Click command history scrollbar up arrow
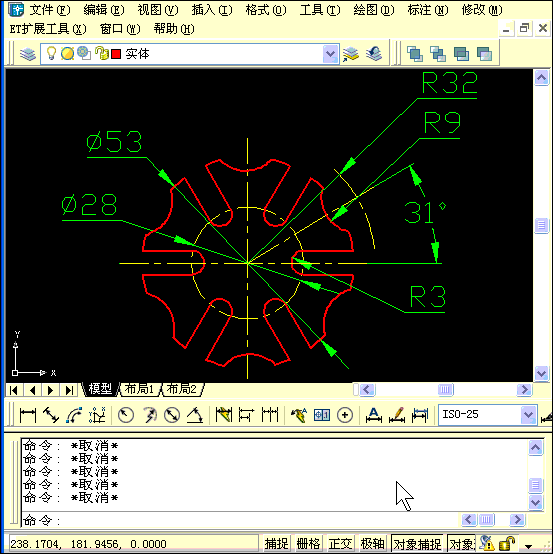553x554 pixels. pos(535,448)
